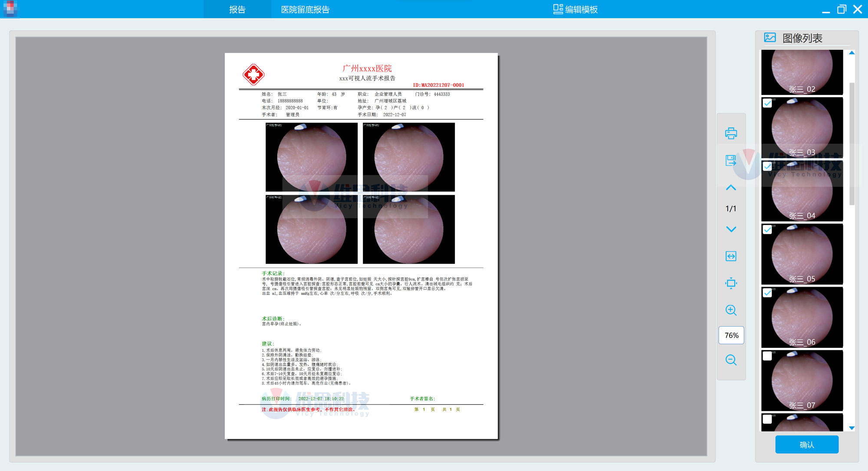Click the fit-to-width icon
The height and width of the screenshot is (471, 868).
731,256
